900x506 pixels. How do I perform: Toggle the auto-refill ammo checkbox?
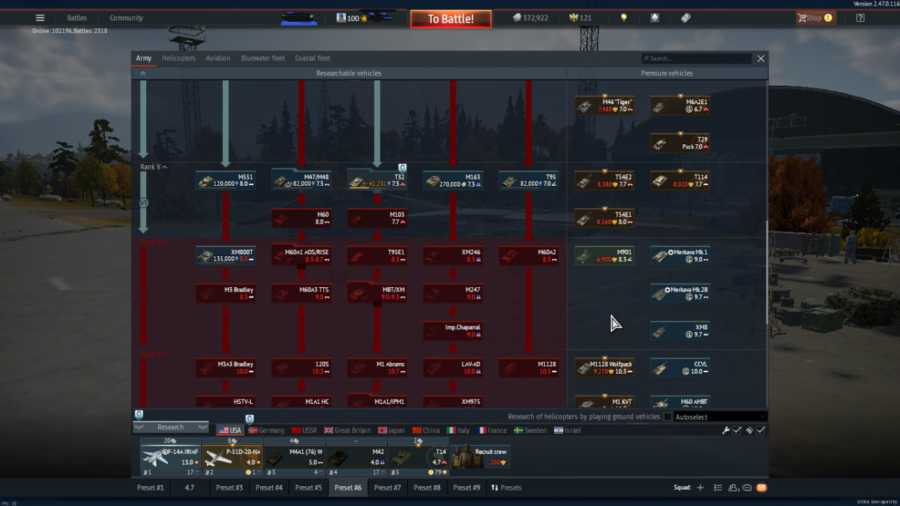point(761,430)
